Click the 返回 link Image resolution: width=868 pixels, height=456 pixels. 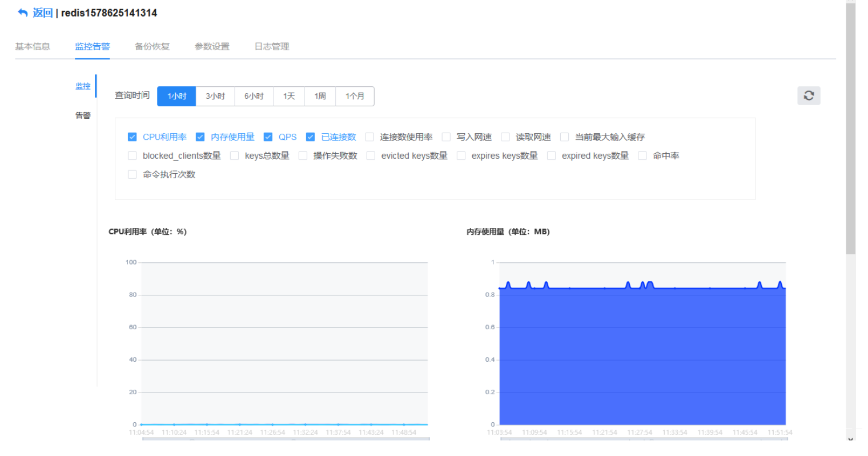tap(43, 13)
